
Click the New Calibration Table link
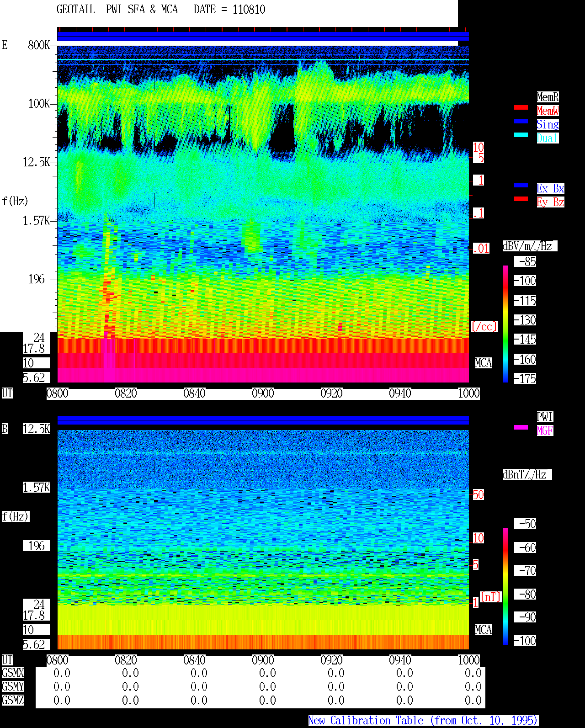pos(423,720)
